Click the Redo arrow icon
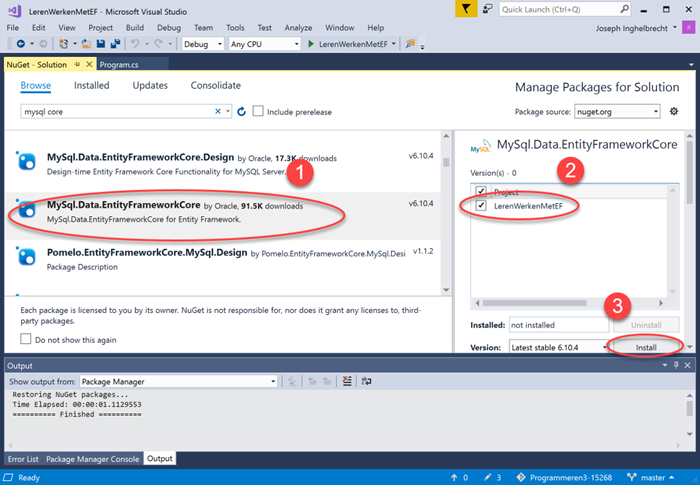700x485 pixels. point(158,44)
